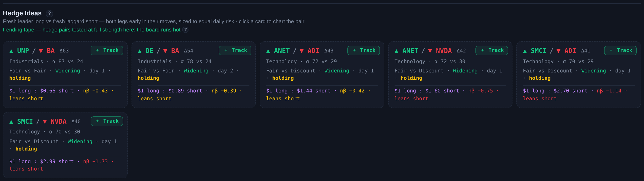The image size is (644, 181).
Task: Click the green up arrow beside UNP
Action: coord(11,51)
